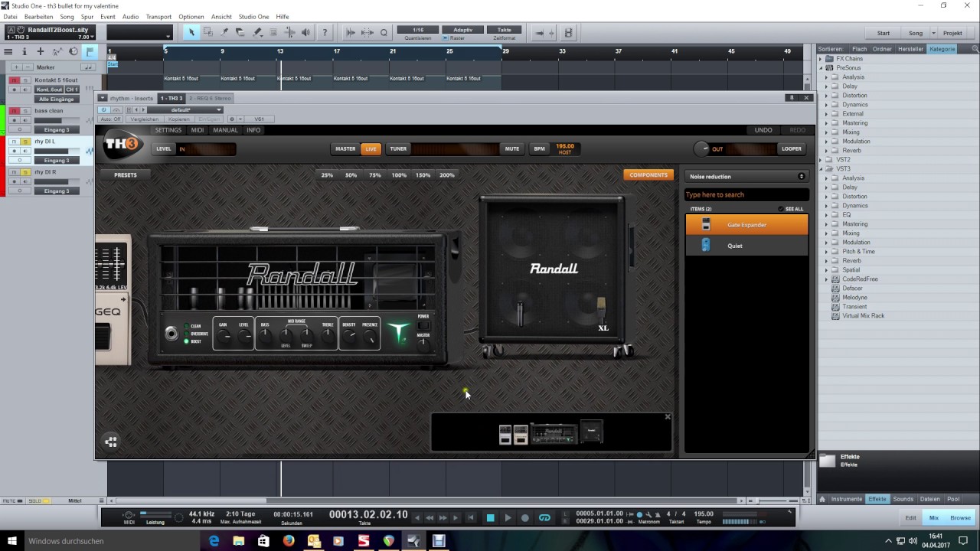The image size is (980, 551).
Task: Open the track inspector 'i' icon
Action: (24, 51)
